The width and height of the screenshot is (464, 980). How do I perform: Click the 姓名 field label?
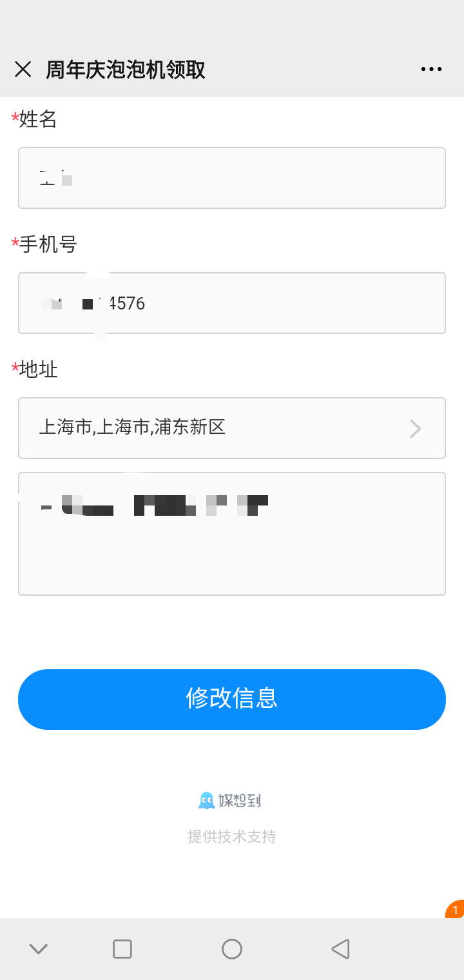click(38, 119)
